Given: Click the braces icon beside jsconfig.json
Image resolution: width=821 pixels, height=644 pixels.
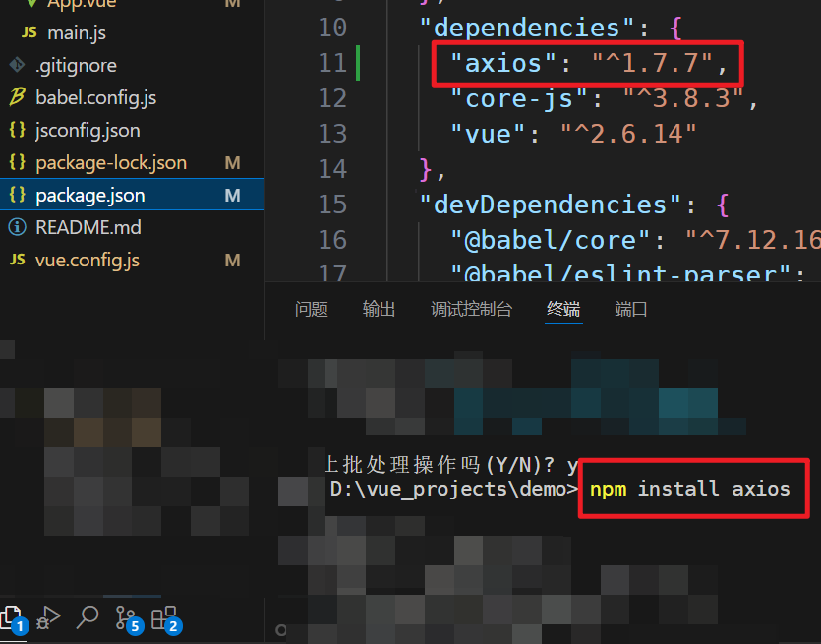Looking at the screenshot, I should (x=18, y=130).
